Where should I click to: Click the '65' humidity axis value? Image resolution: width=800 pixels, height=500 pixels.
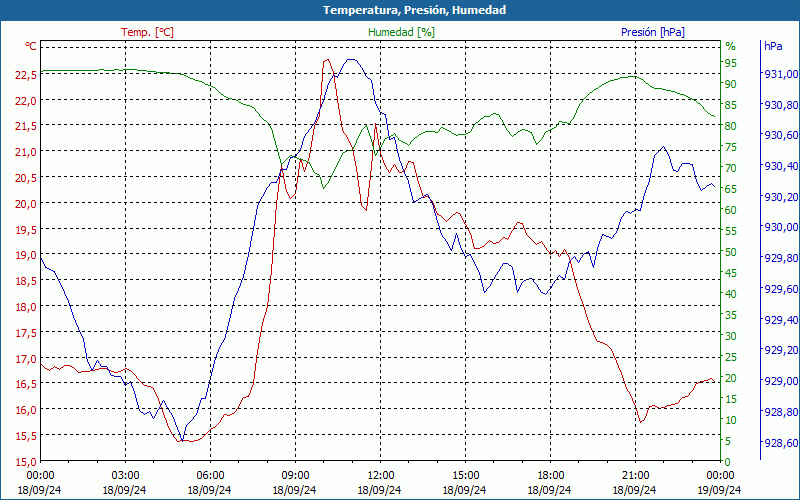click(731, 189)
